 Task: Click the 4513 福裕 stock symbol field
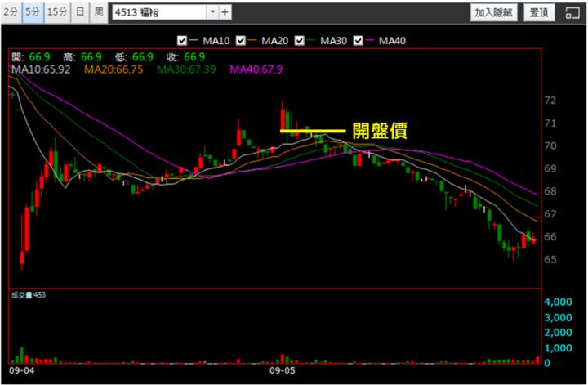tap(159, 12)
